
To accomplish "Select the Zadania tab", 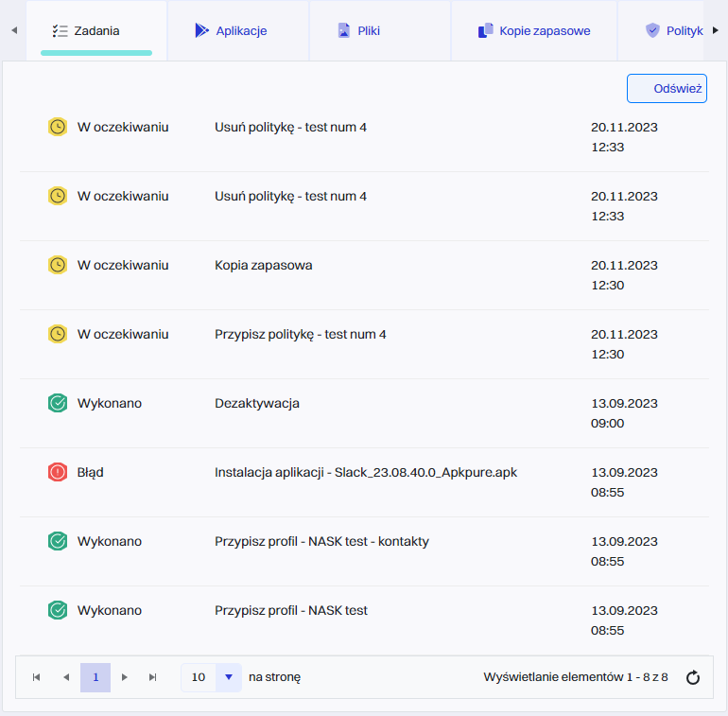I will tap(96, 30).
